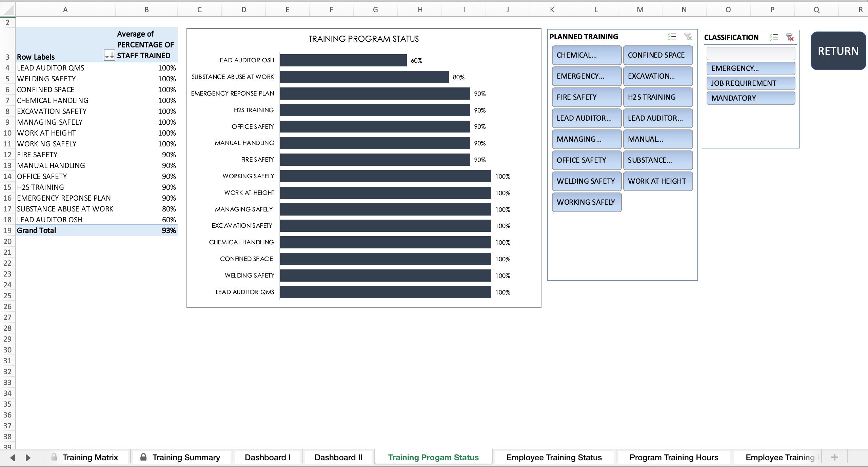Switch to the Program Training Hours sheet
This screenshot has width=868, height=467.
point(673,457)
